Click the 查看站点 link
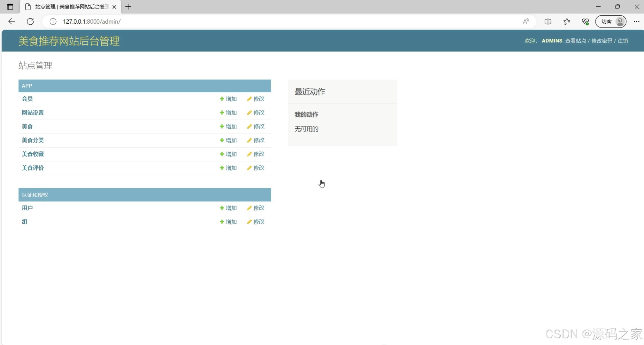Image resolution: width=644 pixels, height=345 pixels. tap(576, 41)
